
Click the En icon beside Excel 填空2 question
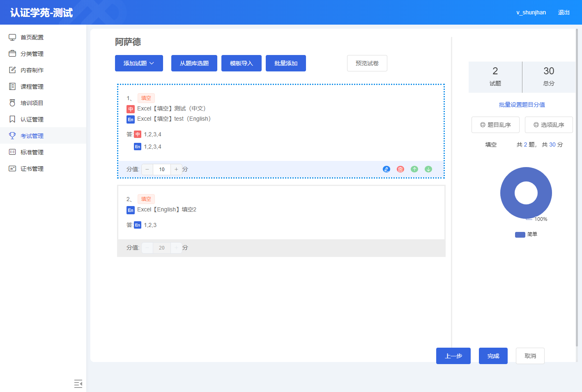pyautogui.click(x=131, y=210)
